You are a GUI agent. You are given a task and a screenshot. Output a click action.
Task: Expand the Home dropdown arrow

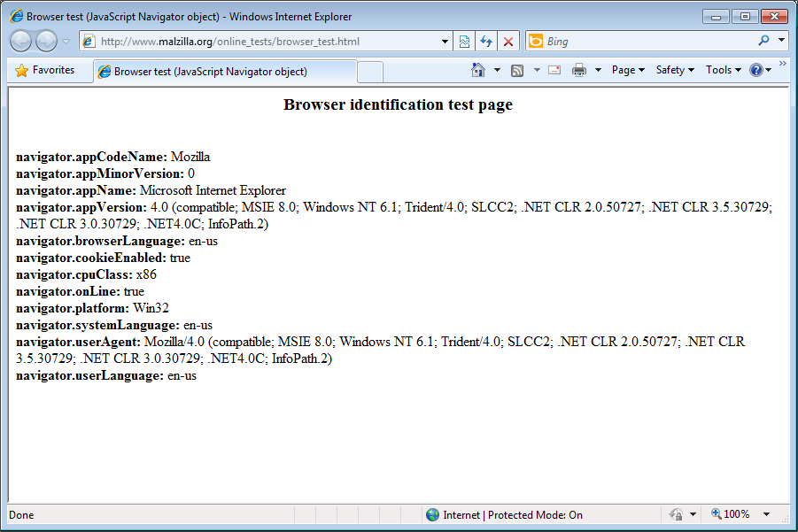coord(497,70)
